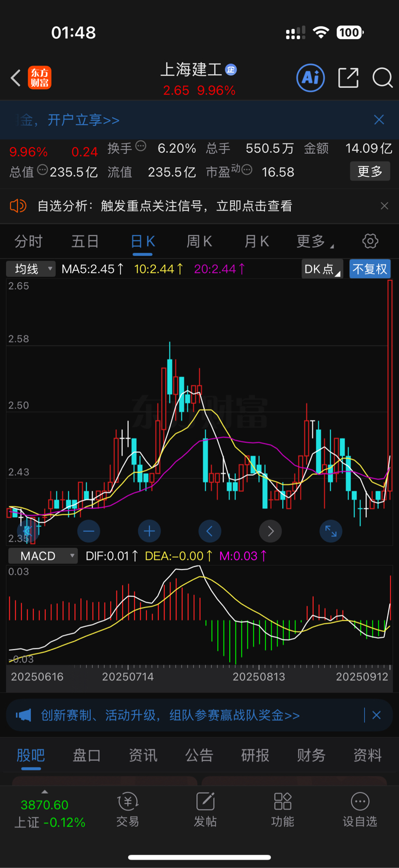Move chart left with the arrow button
The width and height of the screenshot is (399, 868).
(210, 531)
